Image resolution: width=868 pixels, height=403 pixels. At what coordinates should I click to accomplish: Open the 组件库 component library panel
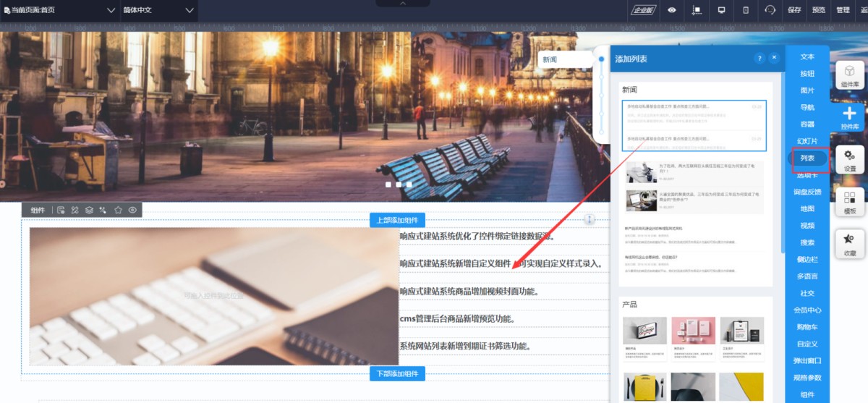(x=849, y=76)
